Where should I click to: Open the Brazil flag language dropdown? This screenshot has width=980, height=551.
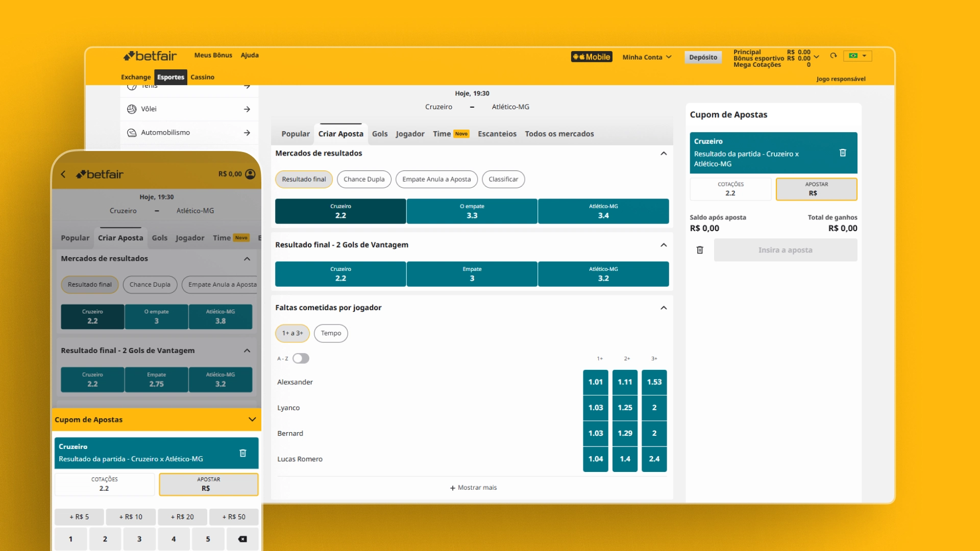[857, 56]
